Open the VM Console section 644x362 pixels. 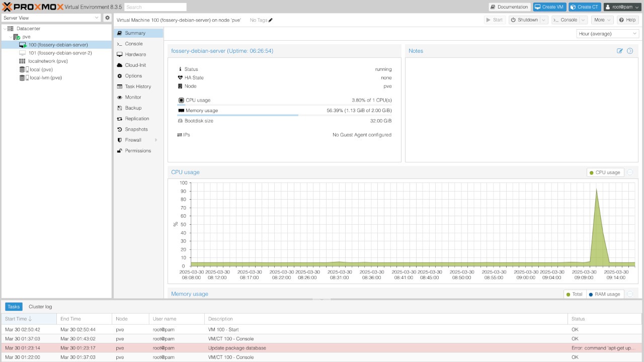138,44
